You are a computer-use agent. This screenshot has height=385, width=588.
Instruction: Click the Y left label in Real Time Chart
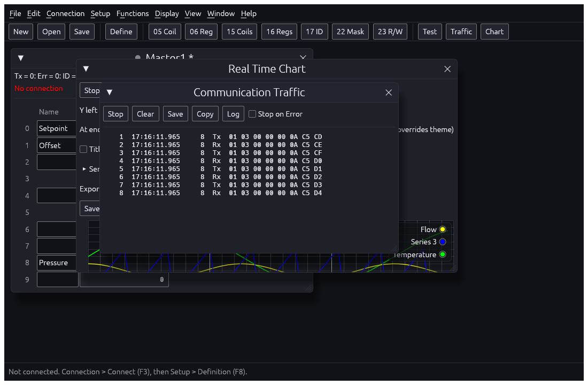pyautogui.click(x=89, y=110)
